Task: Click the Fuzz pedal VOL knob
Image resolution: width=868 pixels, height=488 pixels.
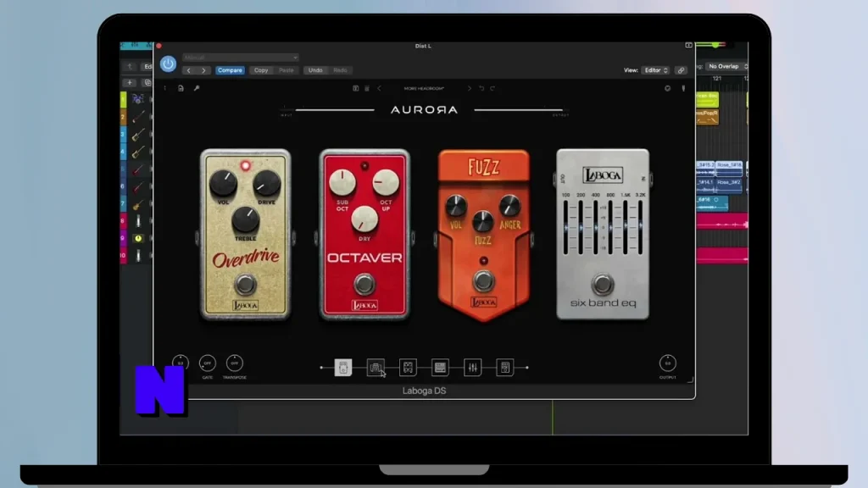Action: coord(455,206)
